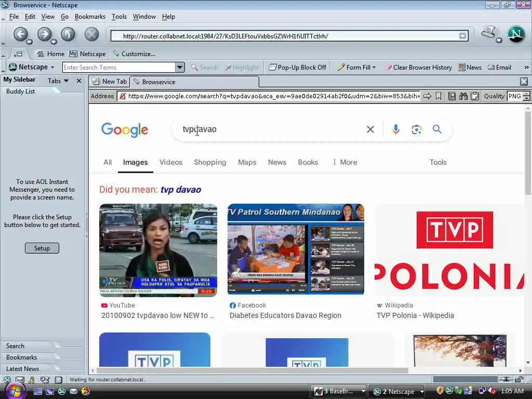Expand the search terms dropdown arrow

[180, 67]
